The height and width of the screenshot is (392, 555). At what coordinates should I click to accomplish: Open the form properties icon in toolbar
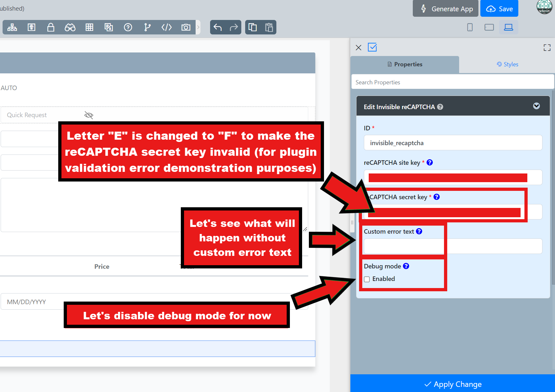(32, 27)
